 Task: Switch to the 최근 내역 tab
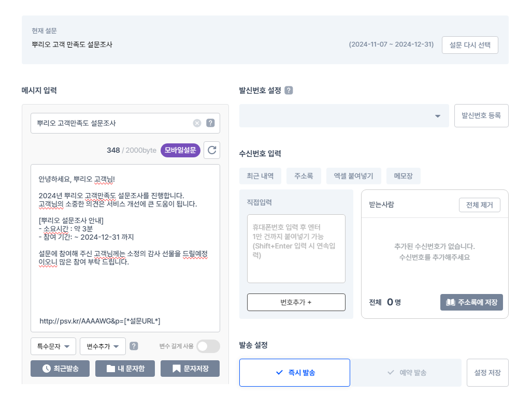click(260, 176)
